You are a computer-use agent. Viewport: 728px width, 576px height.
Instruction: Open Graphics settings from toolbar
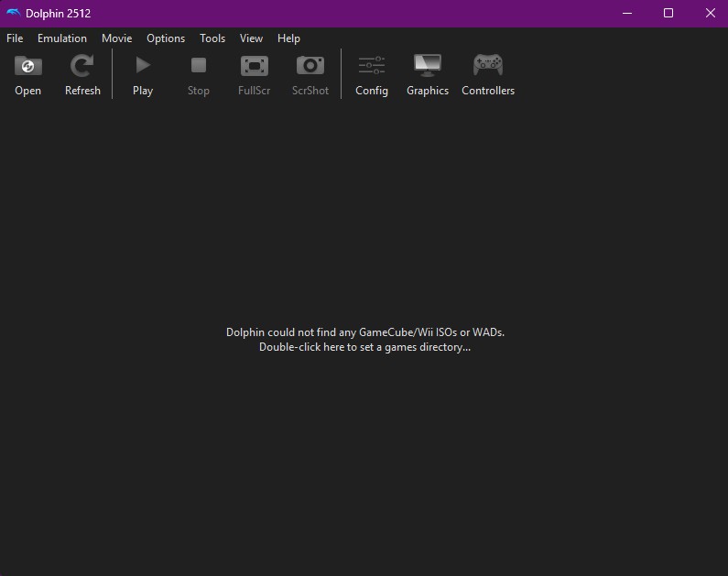point(428,67)
